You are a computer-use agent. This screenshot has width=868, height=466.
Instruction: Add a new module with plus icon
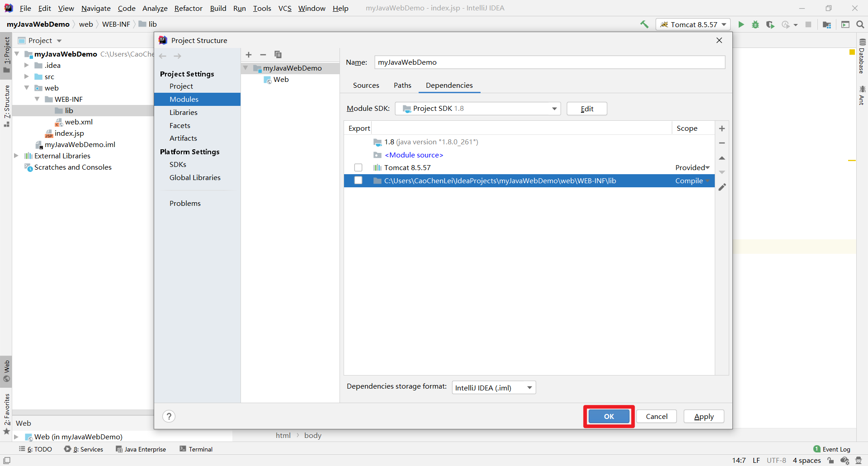coord(249,55)
